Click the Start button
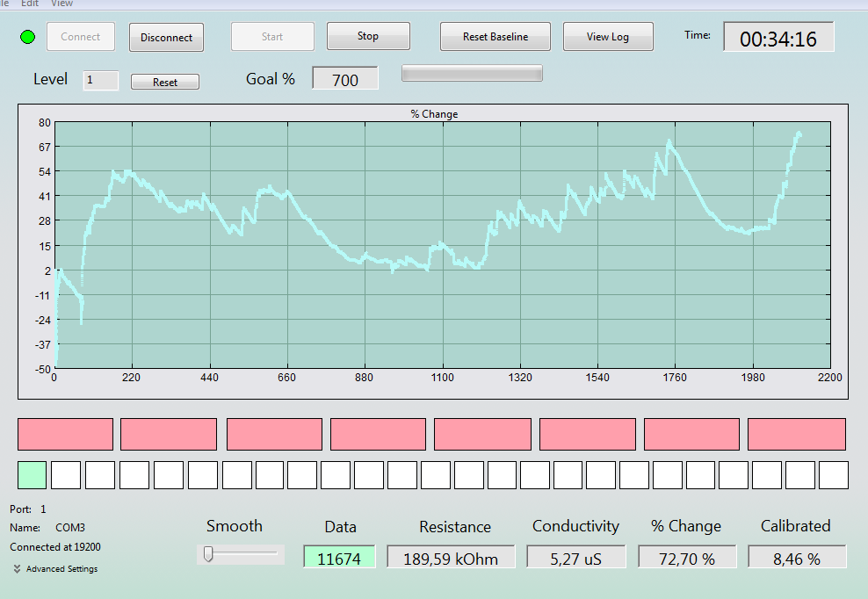This screenshot has height=599, width=868. click(272, 37)
